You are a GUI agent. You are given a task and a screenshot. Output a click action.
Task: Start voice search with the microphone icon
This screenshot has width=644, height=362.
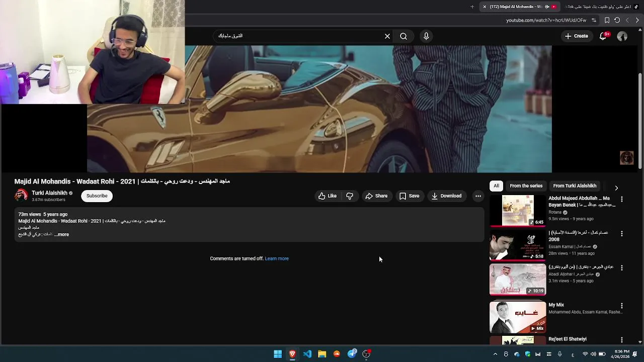(x=426, y=36)
